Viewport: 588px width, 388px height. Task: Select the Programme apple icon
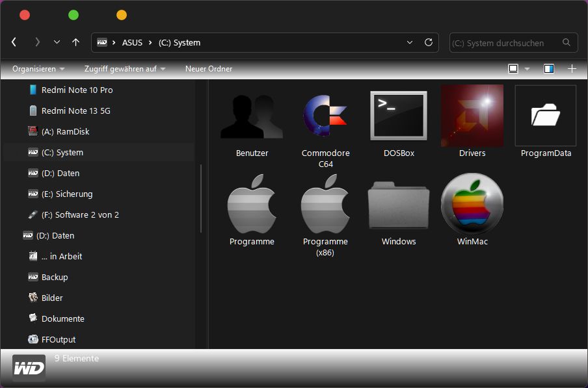coord(252,203)
